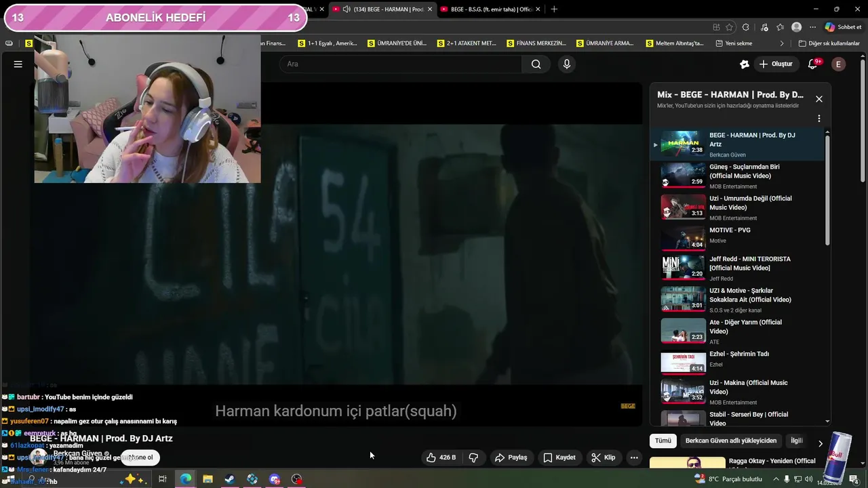Open the split screen icon in the address bar
Viewport: 868px width, 488px height.
(716, 27)
